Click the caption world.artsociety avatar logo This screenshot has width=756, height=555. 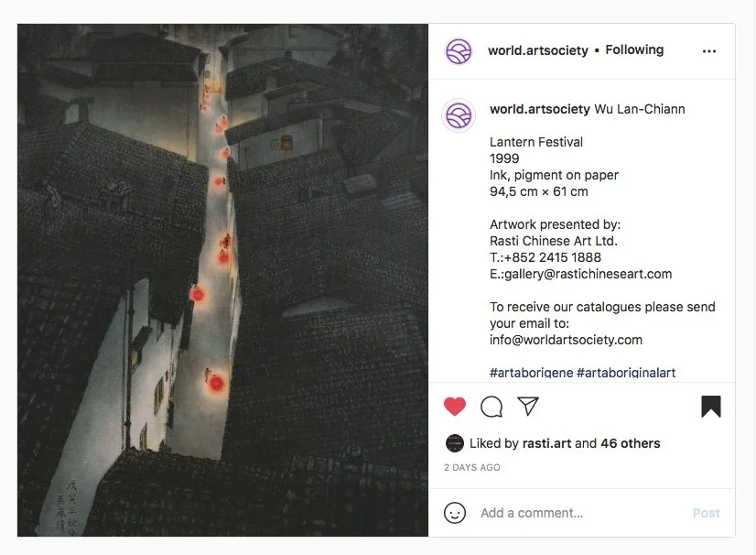[x=459, y=115]
